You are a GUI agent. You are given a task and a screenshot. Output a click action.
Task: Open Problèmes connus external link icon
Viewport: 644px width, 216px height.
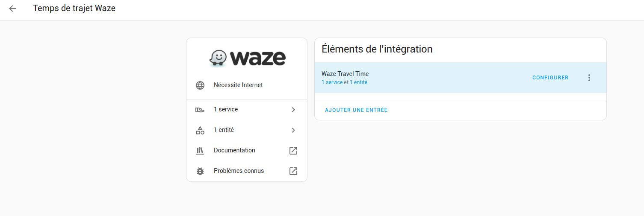click(x=293, y=171)
